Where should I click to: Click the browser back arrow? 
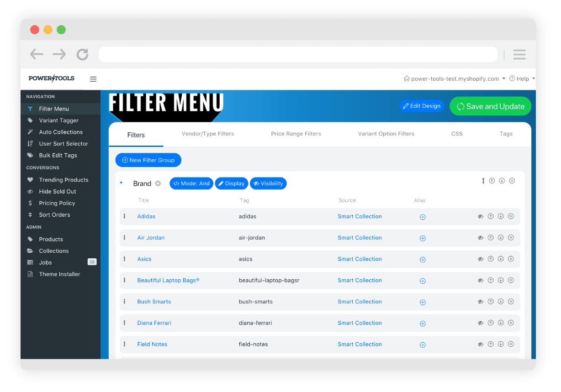click(37, 55)
